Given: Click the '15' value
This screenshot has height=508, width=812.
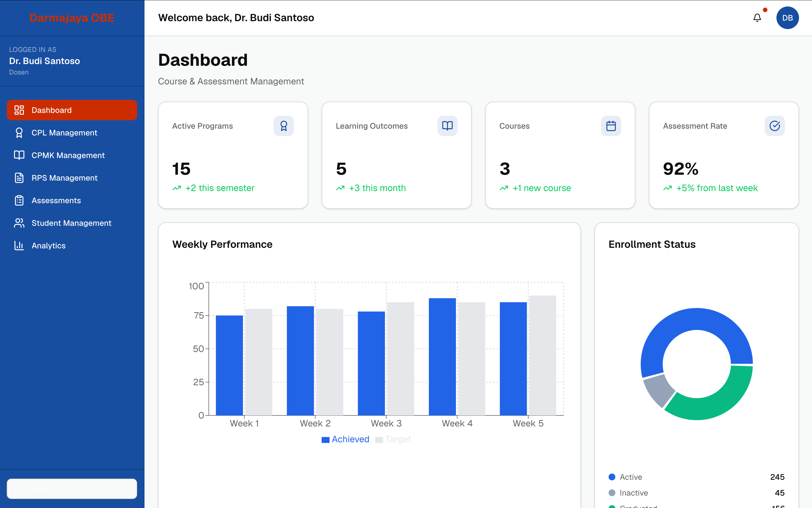Looking at the screenshot, I should (x=181, y=169).
